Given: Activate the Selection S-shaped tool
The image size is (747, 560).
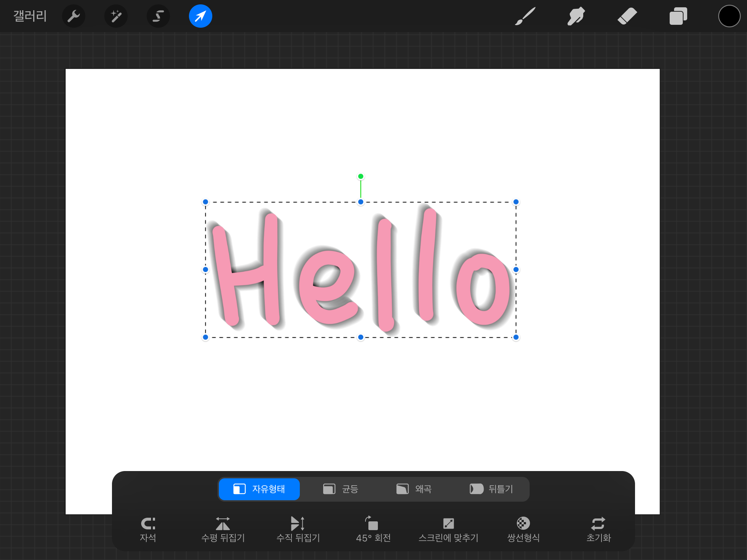Looking at the screenshot, I should [158, 16].
